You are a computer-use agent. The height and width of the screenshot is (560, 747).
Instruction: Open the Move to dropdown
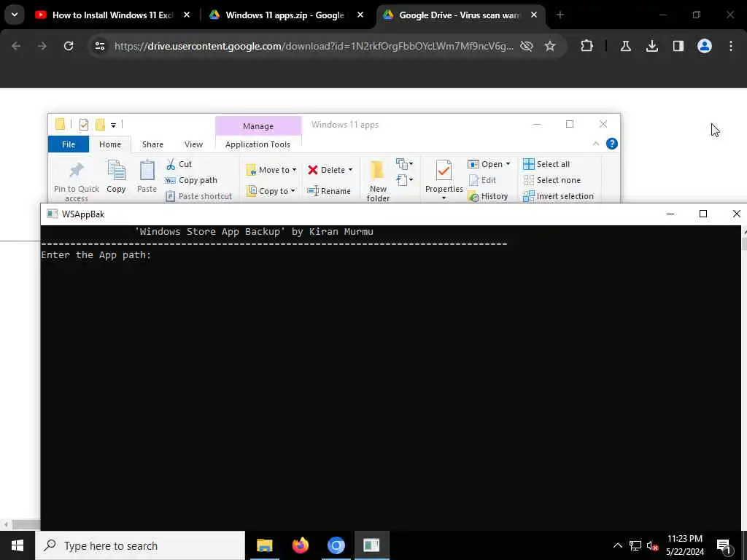click(x=271, y=170)
